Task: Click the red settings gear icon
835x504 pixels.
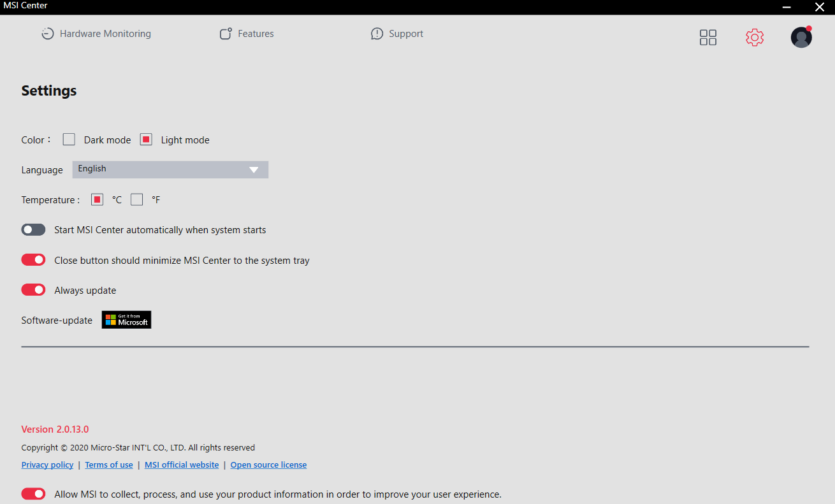Action: [x=755, y=38]
